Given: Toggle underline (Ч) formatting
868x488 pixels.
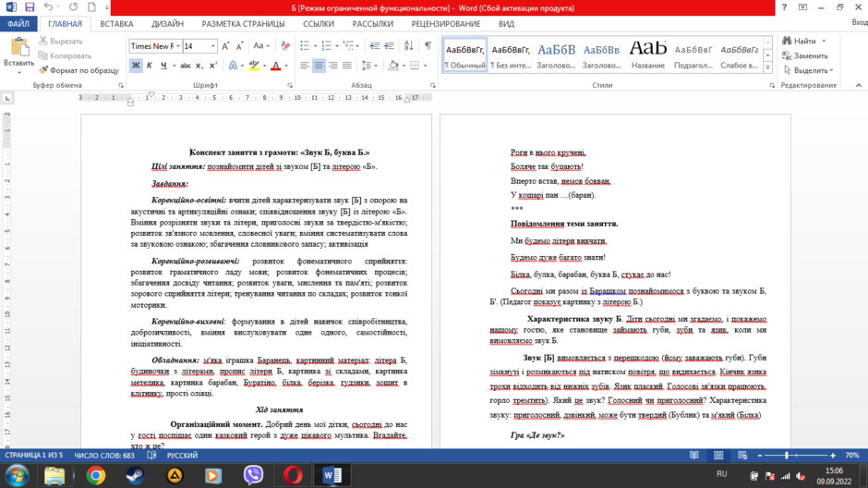Looking at the screenshot, I should pos(163,66).
